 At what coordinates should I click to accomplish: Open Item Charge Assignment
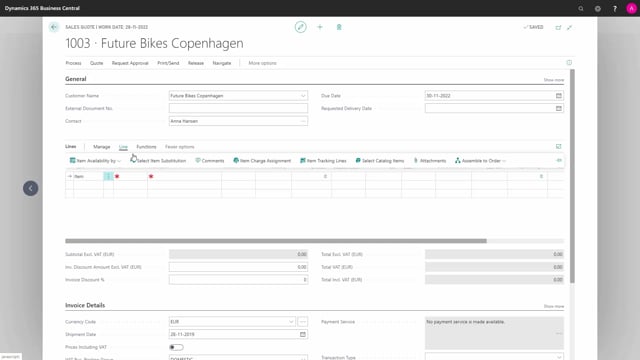point(262,161)
